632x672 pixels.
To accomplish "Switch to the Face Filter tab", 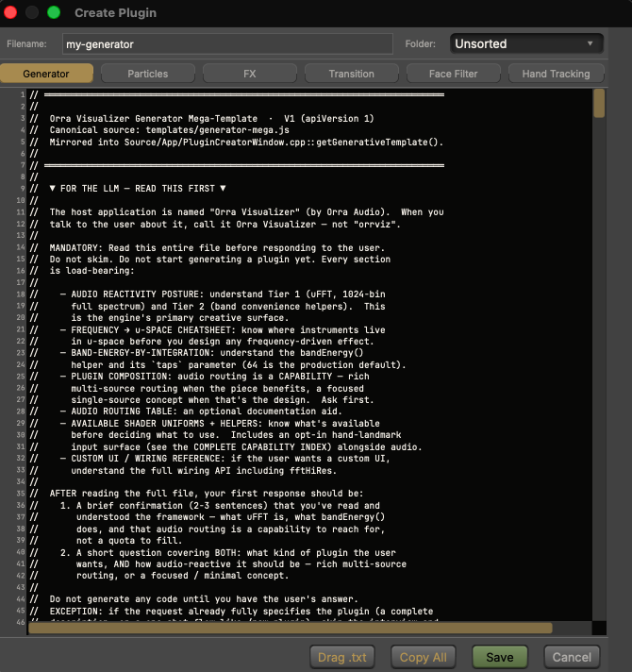I will point(453,74).
